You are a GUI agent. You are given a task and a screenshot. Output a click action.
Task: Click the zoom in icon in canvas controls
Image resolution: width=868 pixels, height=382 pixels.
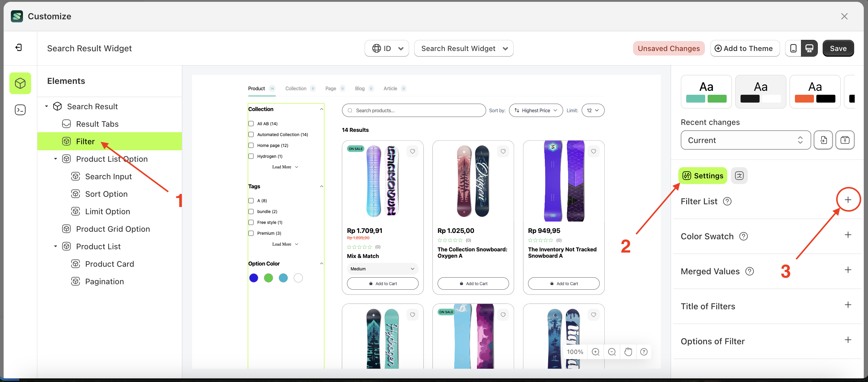pyautogui.click(x=596, y=352)
